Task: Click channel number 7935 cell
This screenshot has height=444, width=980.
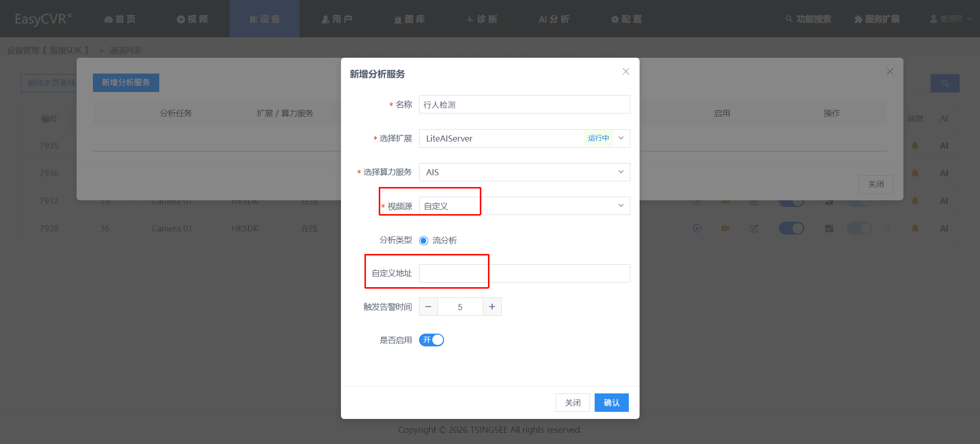Action: pos(49,146)
